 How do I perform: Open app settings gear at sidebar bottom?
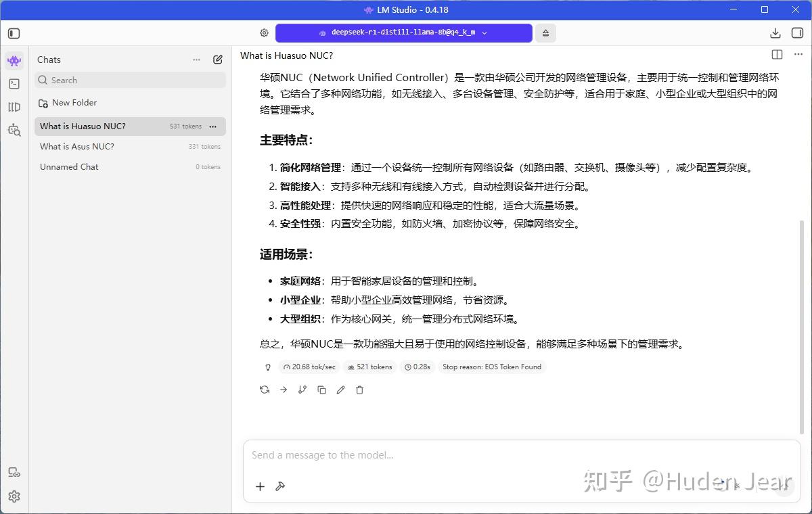[x=14, y=496]
